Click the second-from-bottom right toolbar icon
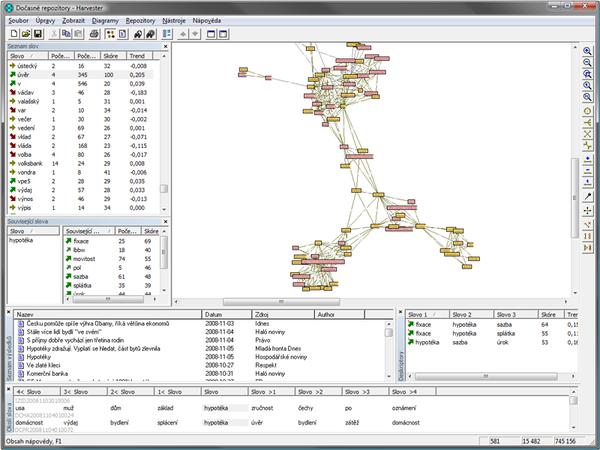The width and height of the screenshot is (600, 450). (x=587, y=236)
